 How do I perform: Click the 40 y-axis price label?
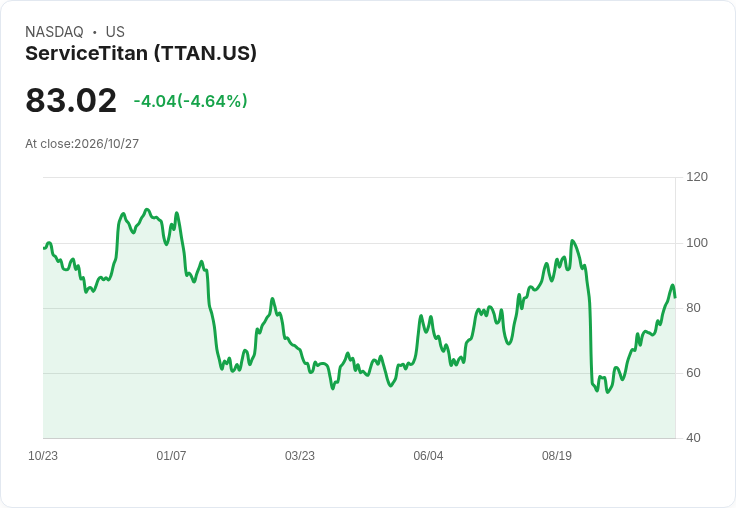[x=693, y=438]
